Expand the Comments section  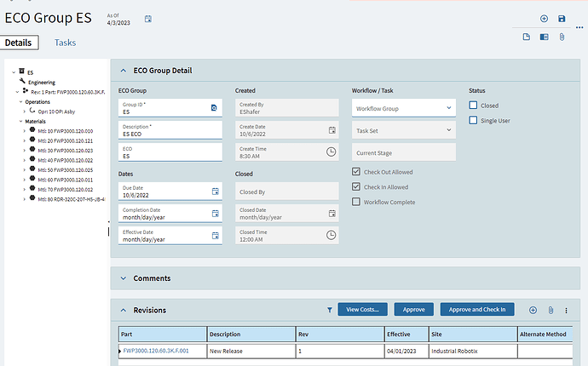[x=124, y=278]
